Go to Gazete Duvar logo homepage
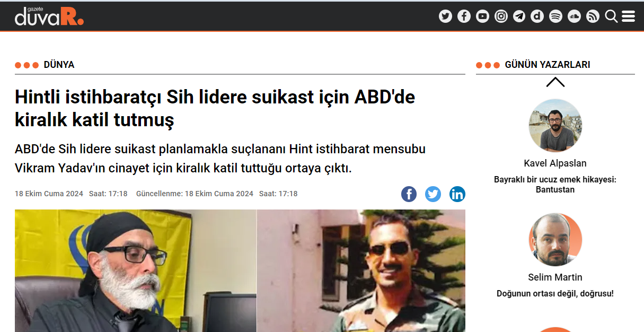The image size is (644, 332). click(x=49, y=16)
